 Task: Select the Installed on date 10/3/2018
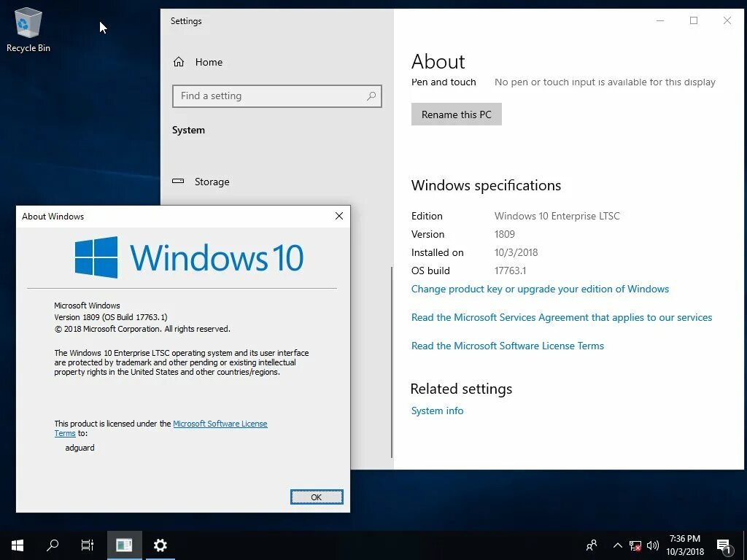tap(516, 252)
